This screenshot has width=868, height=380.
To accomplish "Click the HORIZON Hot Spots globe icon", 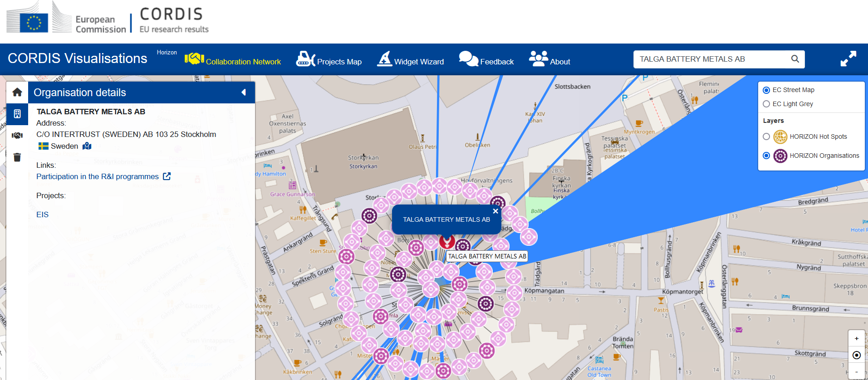I will coord(780,136).
